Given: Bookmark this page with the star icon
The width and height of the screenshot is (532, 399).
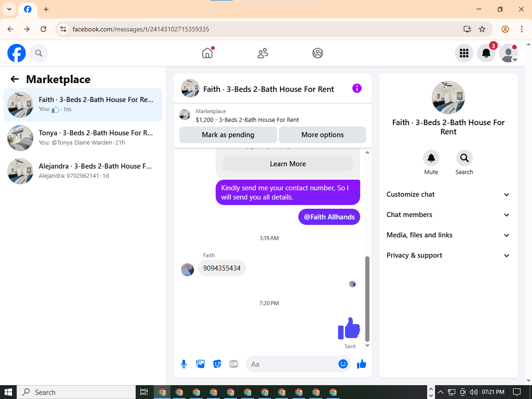Looking at the screenshot, I should [x=482, y=29].
